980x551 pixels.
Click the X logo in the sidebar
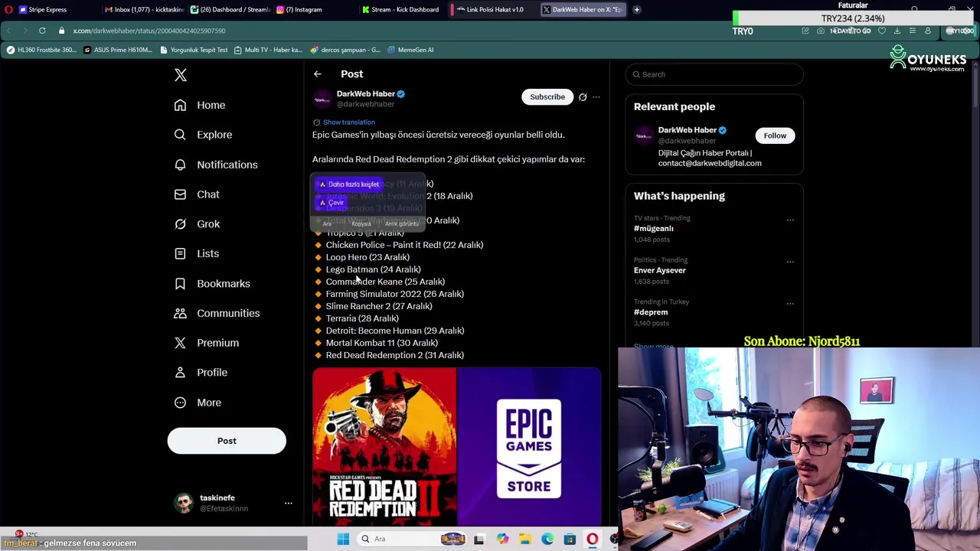(x=181, y=75)
